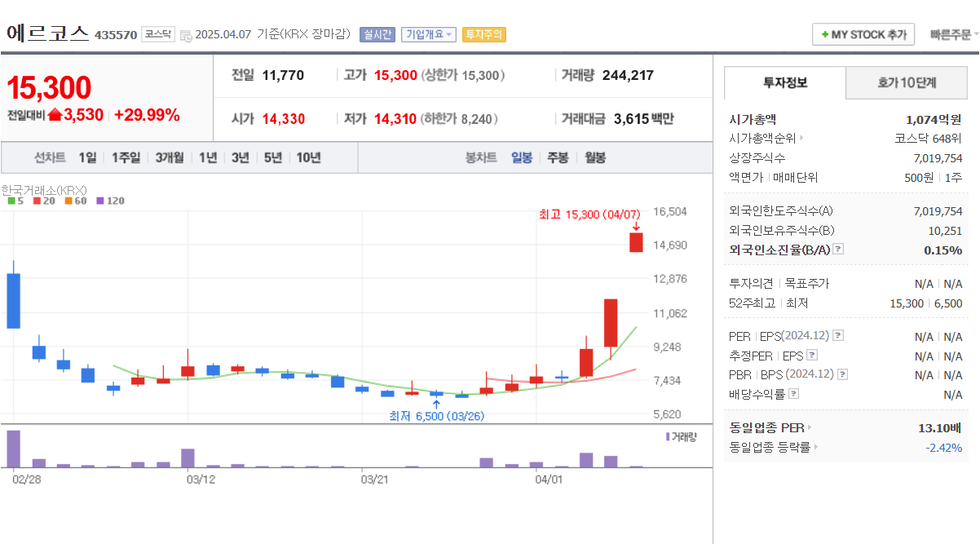Click the tall 02/28 volume bar
Screen dimensions: 980x544
click(x=13, y=449)
